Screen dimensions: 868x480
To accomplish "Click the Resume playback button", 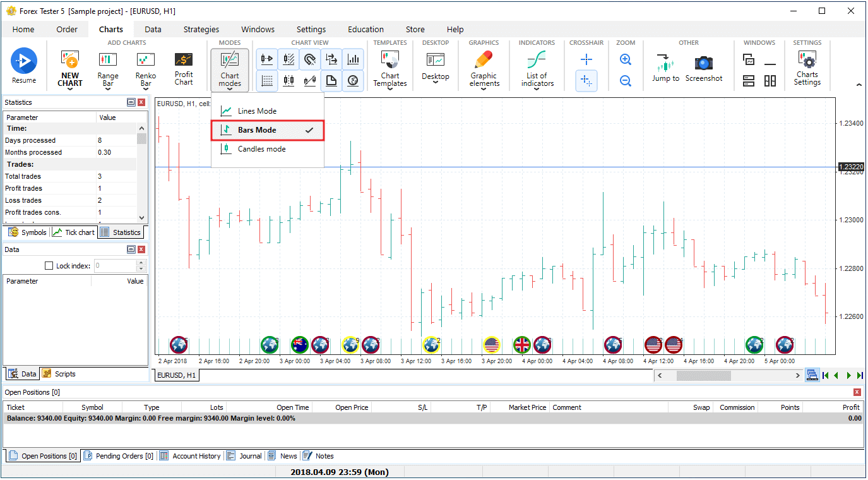I will (x=24, y=66).
